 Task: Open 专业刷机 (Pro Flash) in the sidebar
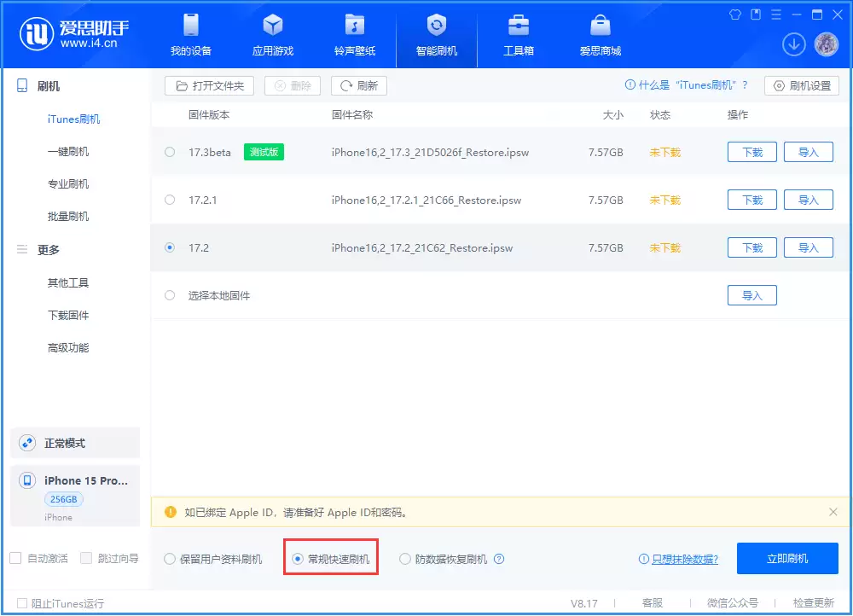(x=68, y=184)
